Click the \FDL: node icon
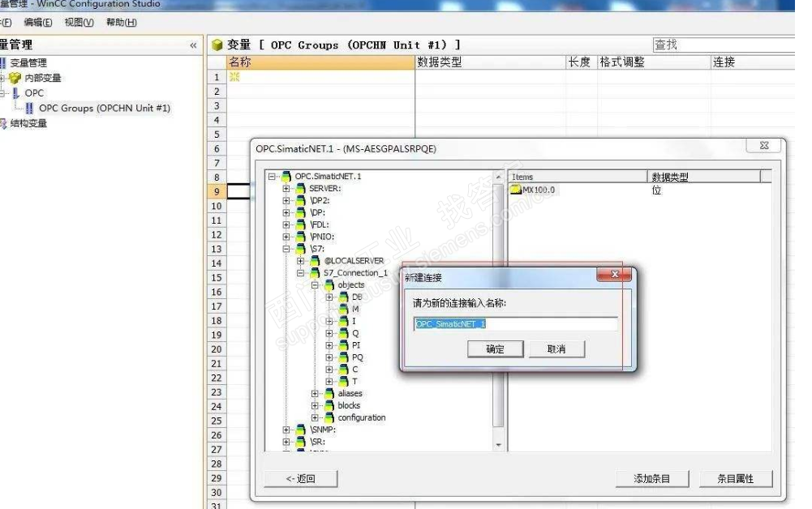The height and width of the screenshot is (509, 812). [301, 225]
